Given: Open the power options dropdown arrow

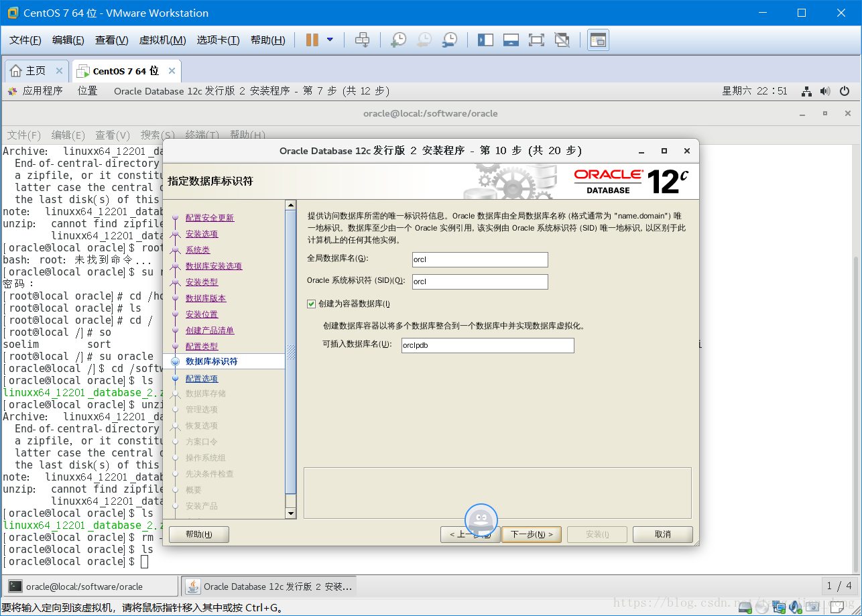Looking at the screenshot, I should click(x=330, y=40).
